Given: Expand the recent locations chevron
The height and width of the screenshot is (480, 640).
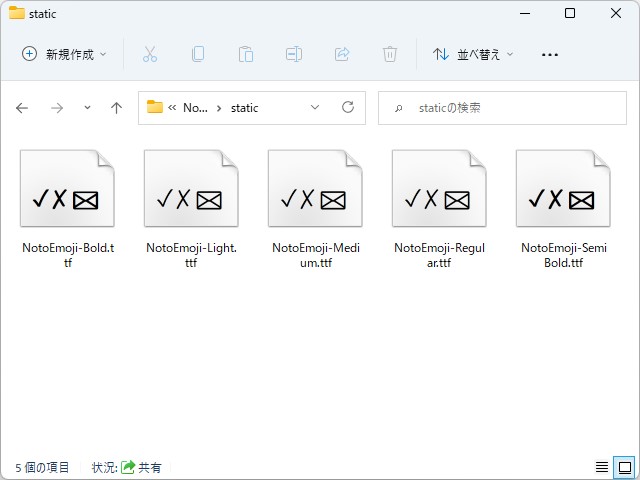Looking at the screenshot, I should pyautogui.click(x=87, y=108).
